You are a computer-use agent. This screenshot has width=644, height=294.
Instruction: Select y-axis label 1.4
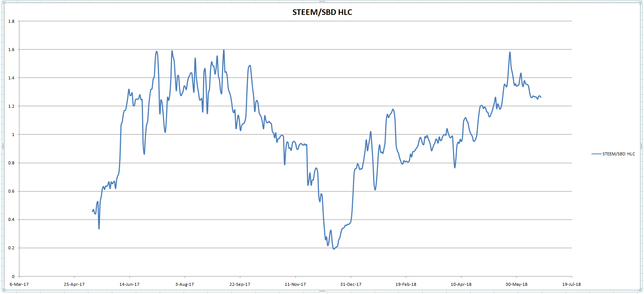(11, 78)
